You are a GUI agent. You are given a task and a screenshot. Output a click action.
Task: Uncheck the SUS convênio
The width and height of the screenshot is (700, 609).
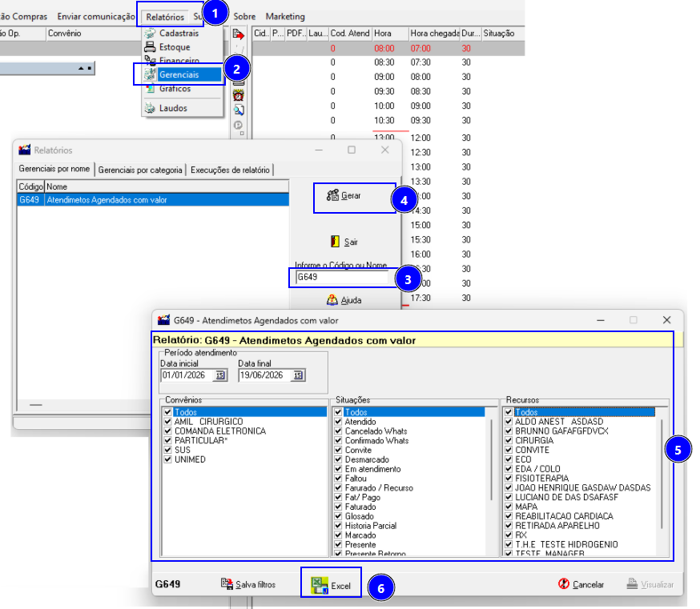167,450
